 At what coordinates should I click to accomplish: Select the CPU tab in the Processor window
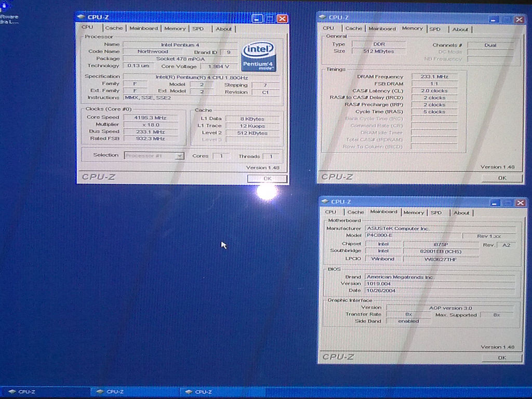coord(87,27)
